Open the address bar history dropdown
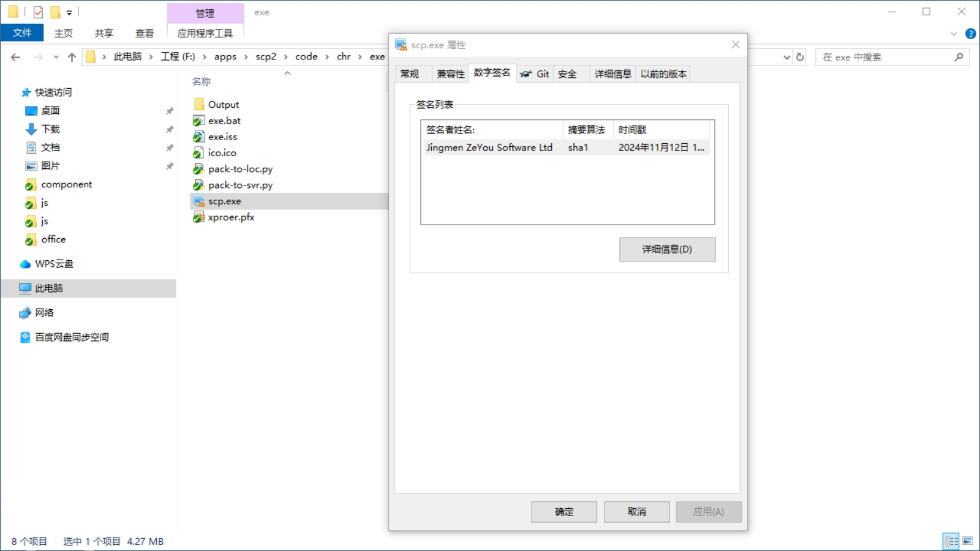Screen dimensions: 980x551 tap(787, 57)
